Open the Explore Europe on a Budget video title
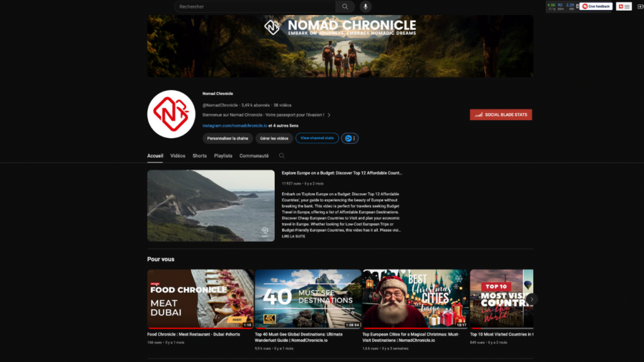The width and height of the screenshot is (644, 362). click(341, 173)
